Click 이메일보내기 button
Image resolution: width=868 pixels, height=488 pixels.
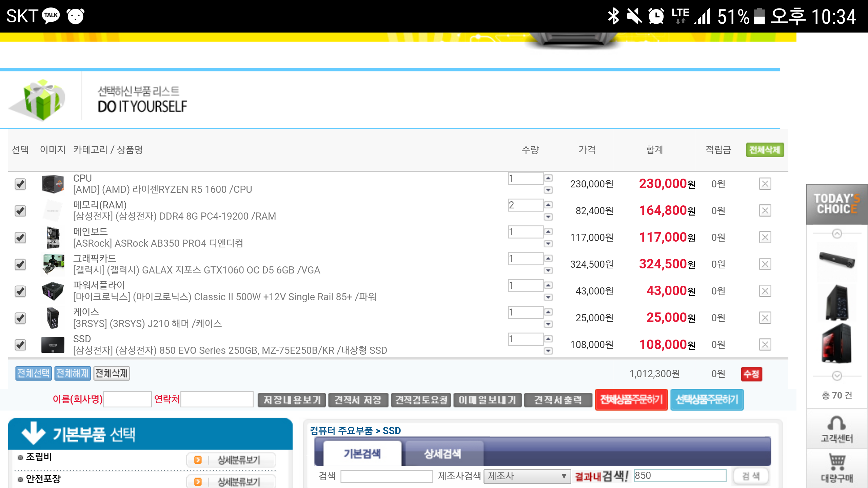pos(488,400)
